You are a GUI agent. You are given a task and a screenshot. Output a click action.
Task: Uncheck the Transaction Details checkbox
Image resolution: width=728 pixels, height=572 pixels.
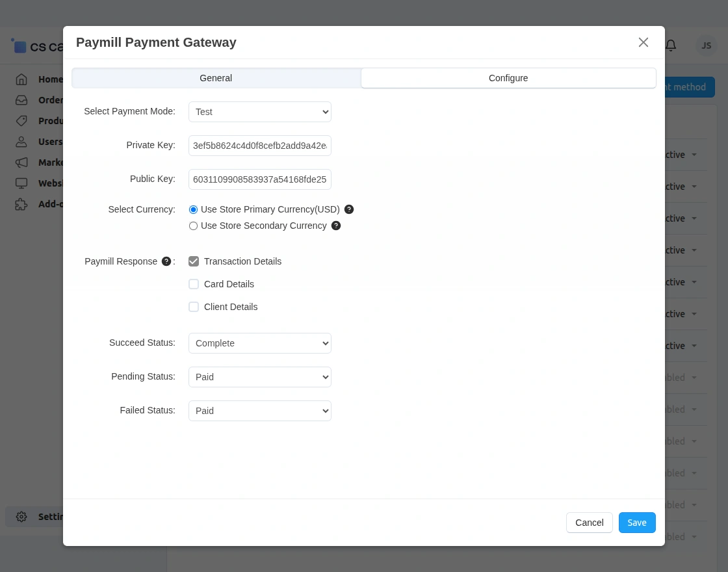(x=194, y=261)
